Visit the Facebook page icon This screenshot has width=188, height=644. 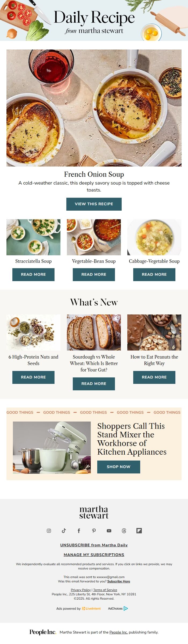[79, 530]
